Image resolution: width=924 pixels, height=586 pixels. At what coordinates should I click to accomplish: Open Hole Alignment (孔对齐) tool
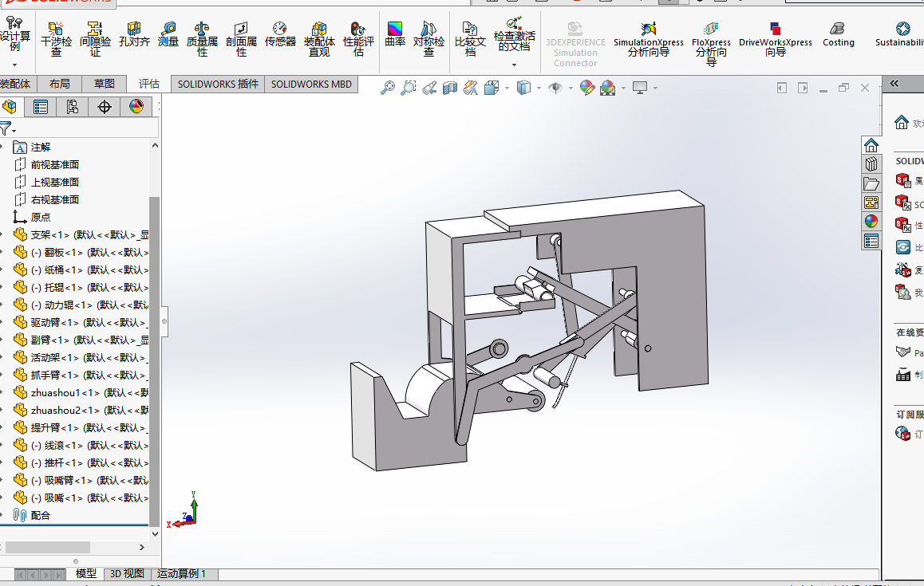click(x=134, y=34)
